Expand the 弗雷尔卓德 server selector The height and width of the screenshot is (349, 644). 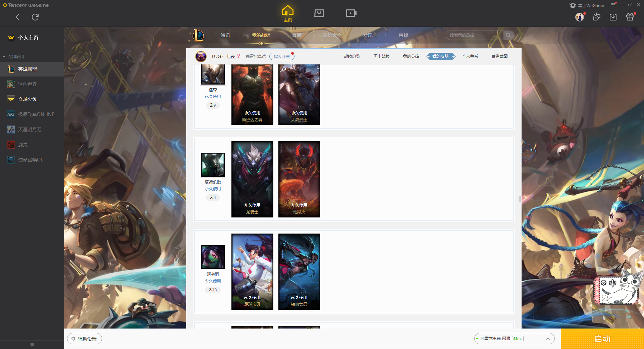click(514, 339)
